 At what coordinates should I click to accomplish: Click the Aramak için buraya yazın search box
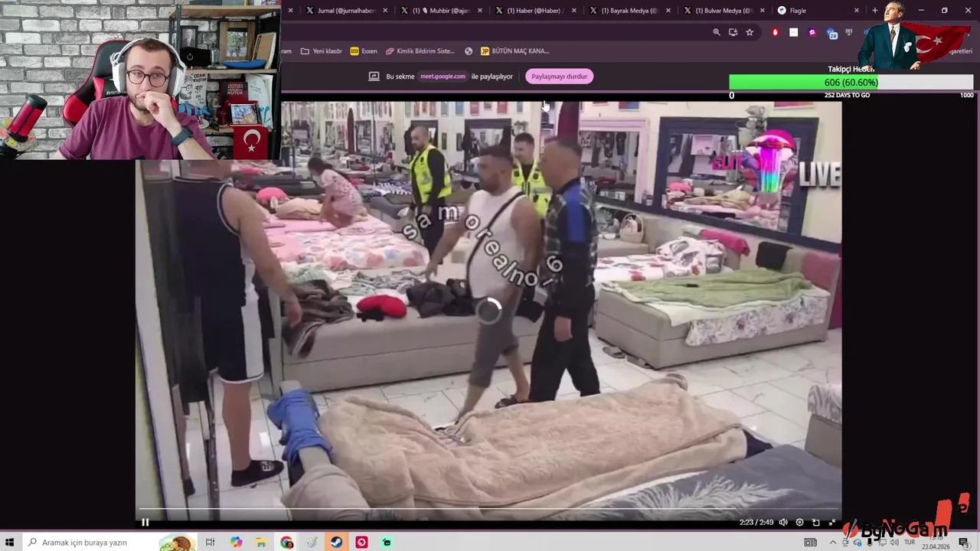[x=110, y=543]
